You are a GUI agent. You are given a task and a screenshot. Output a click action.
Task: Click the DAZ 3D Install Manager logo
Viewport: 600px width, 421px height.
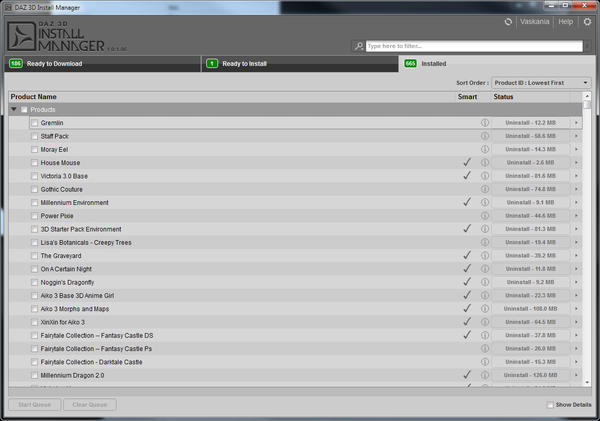(x=56, y=36)
